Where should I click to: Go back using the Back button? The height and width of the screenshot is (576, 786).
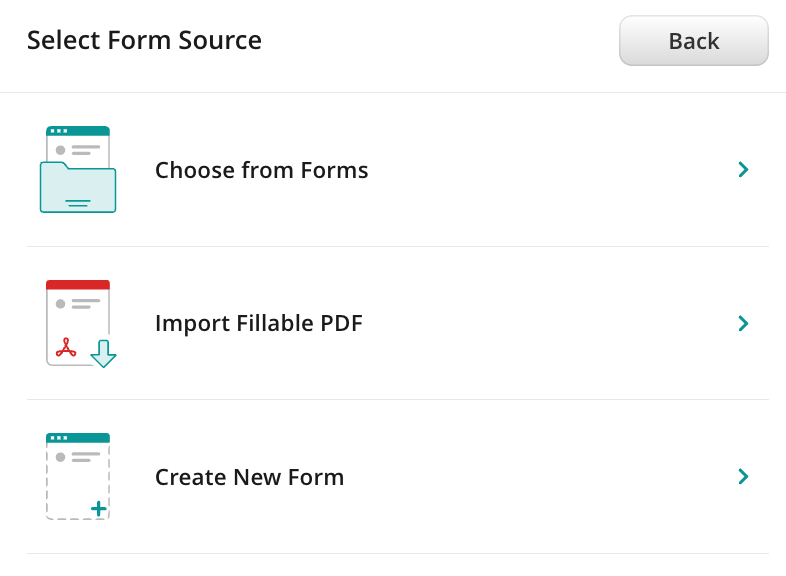[x=693, y=41]
